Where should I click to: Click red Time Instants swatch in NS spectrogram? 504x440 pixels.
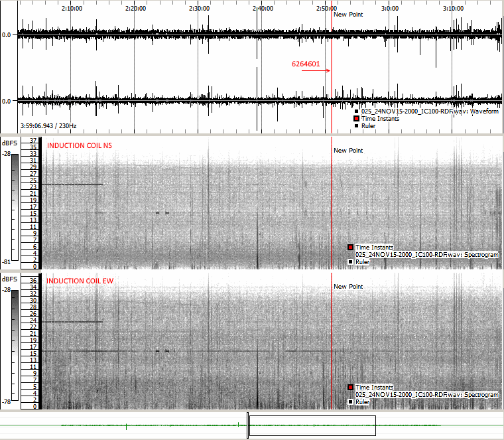tap(351, 248)
